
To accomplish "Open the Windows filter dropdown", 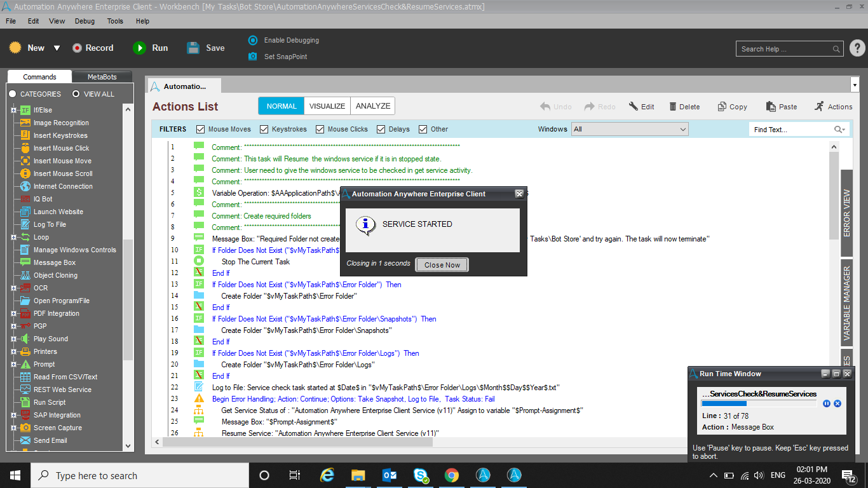I will coord(630,129).
